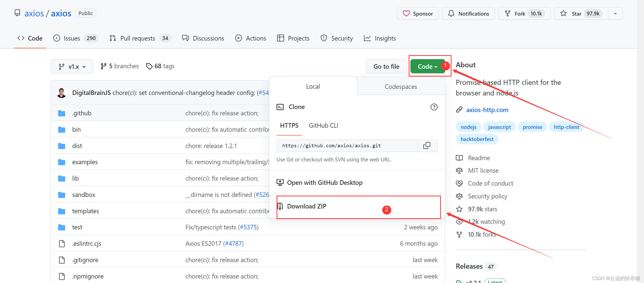Click Download ZIP option

pos(301,206)
